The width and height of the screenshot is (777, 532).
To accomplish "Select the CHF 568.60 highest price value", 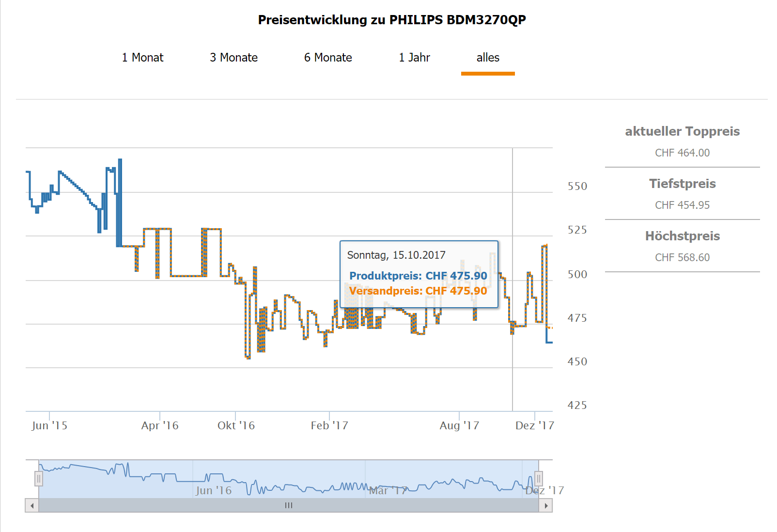I will point(682,258).
